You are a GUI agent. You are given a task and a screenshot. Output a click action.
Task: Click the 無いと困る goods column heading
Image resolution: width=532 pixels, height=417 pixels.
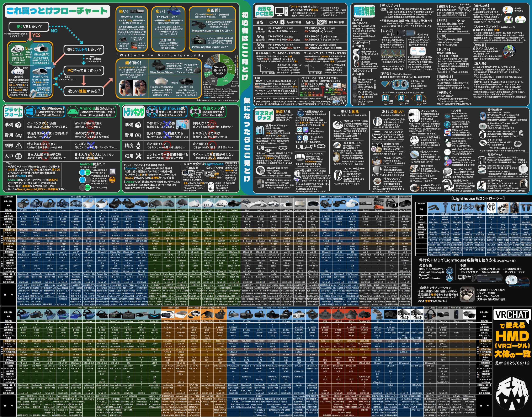[x=350, y=112]
